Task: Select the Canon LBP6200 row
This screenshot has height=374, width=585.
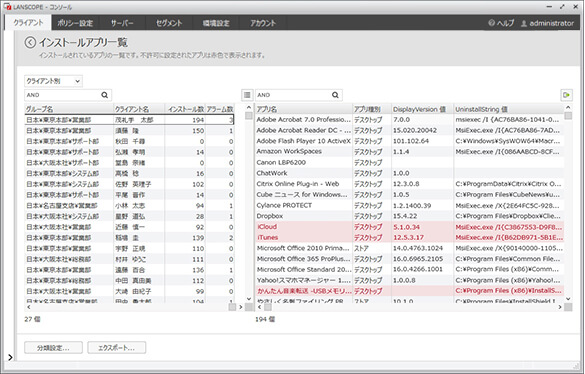Action: [410, 162]
